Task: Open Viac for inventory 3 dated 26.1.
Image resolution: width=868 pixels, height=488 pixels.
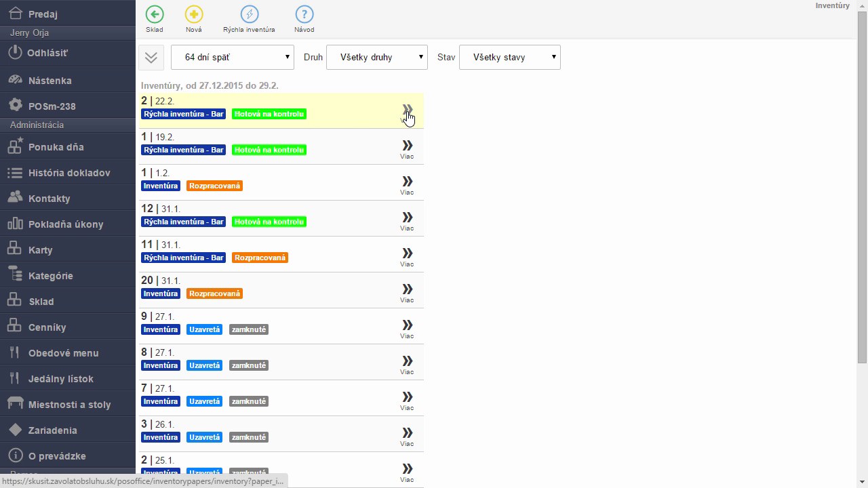Action: click(x=407, y=436)
